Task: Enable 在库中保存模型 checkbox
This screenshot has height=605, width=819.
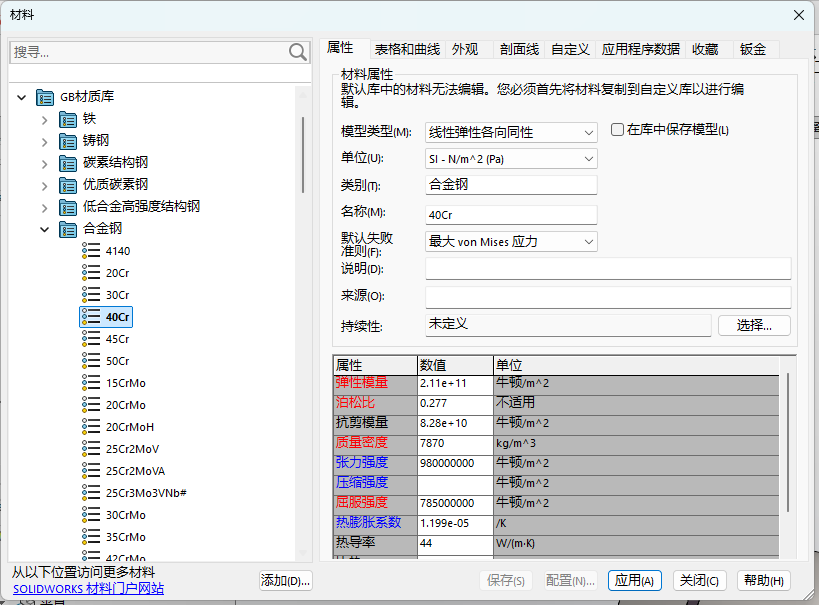Action: (618, 132)
